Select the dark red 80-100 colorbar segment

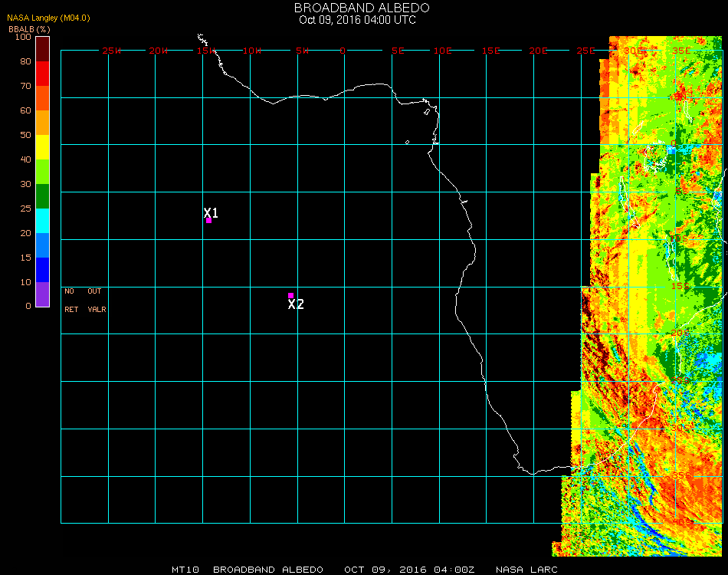tap(42, 48)
